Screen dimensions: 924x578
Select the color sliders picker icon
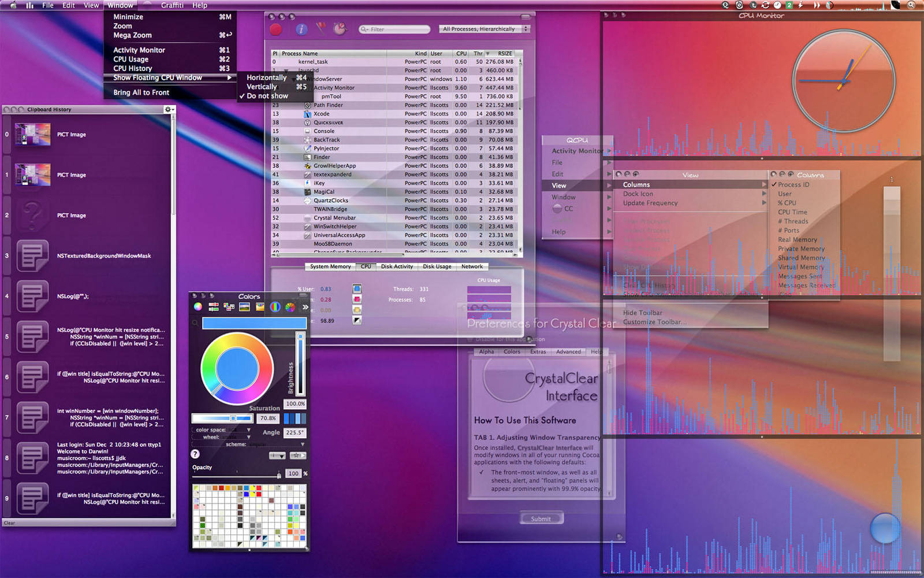[x=214, y=307]
